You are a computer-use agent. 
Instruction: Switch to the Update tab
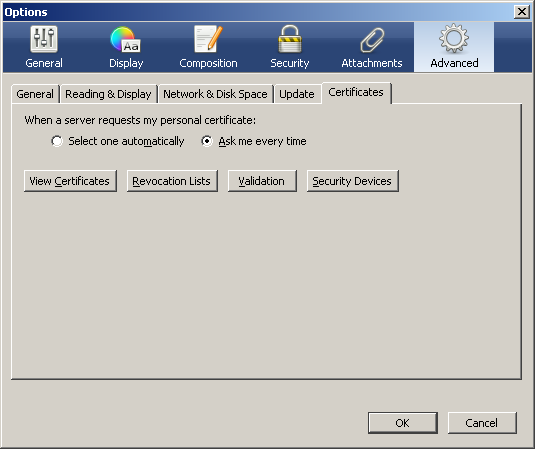point(297,94)
